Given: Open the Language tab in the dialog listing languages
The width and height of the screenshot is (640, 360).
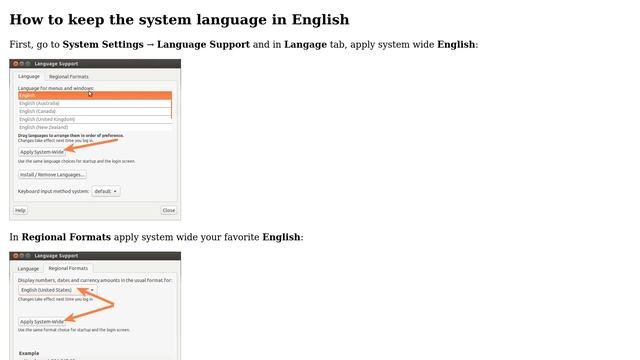Looking at the screenshot, I should click(x=29, y=76).
